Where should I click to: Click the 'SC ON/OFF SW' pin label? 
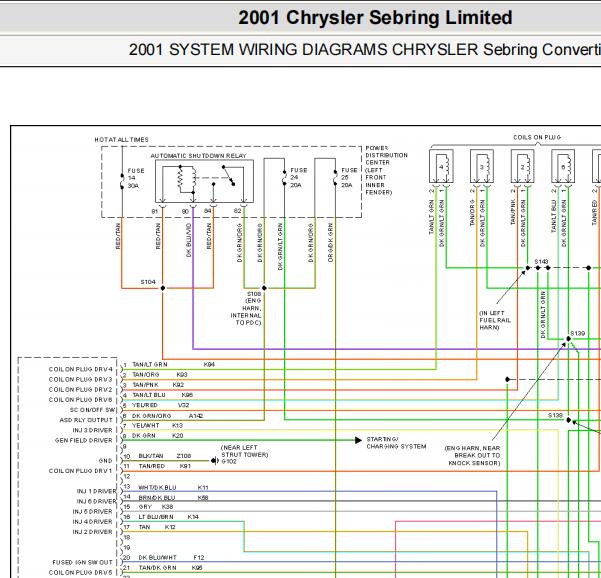[x=92, y=410]
